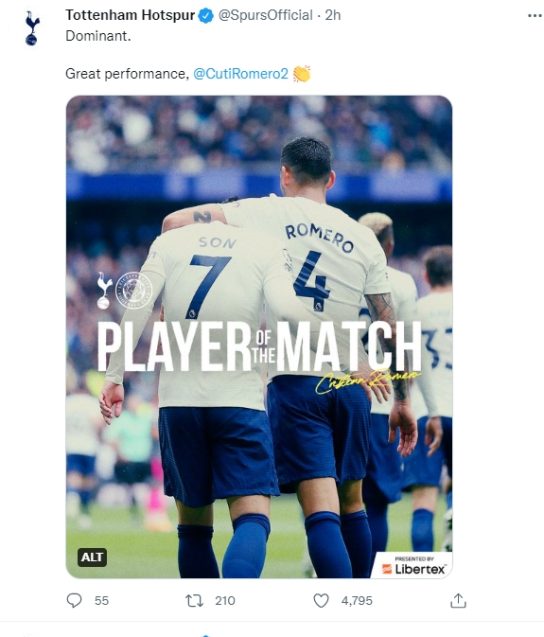Click the Libertex sponsor logo on image
Image resolution: width=544 pixels, height=637 pixels.
pyautogui.click(x=414, y=566)
